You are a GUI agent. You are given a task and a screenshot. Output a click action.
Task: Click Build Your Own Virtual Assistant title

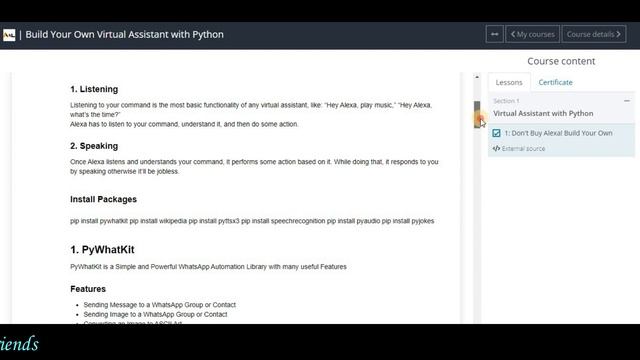click(x=124, y=34)
